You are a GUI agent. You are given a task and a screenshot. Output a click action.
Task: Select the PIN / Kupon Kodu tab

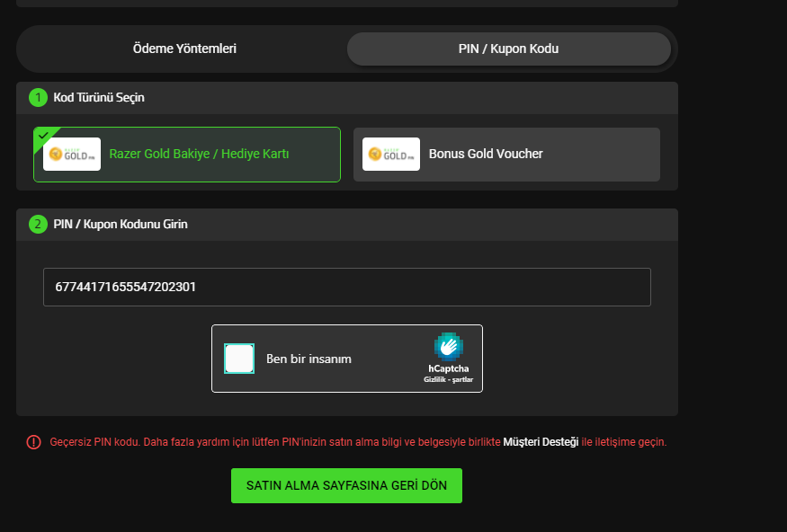[x=508, y=49]
